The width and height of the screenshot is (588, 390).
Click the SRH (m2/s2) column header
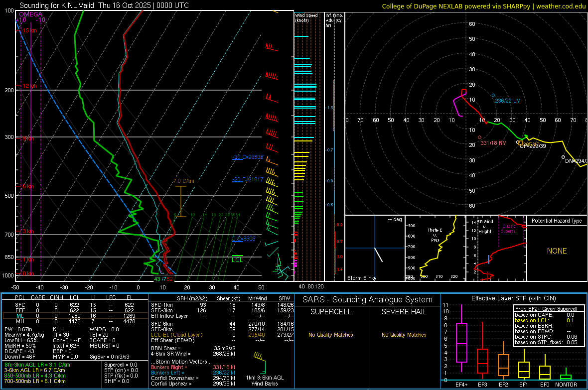(192, 298)
